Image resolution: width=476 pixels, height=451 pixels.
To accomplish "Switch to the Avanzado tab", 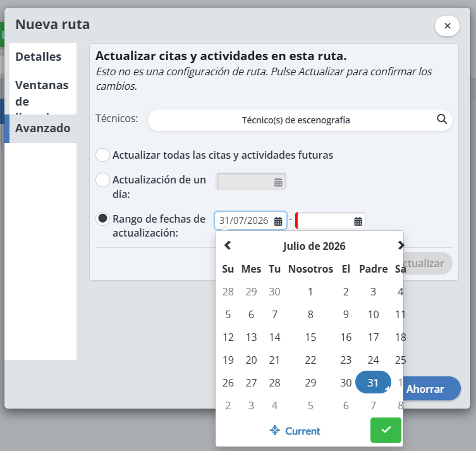I will point(43,128).
